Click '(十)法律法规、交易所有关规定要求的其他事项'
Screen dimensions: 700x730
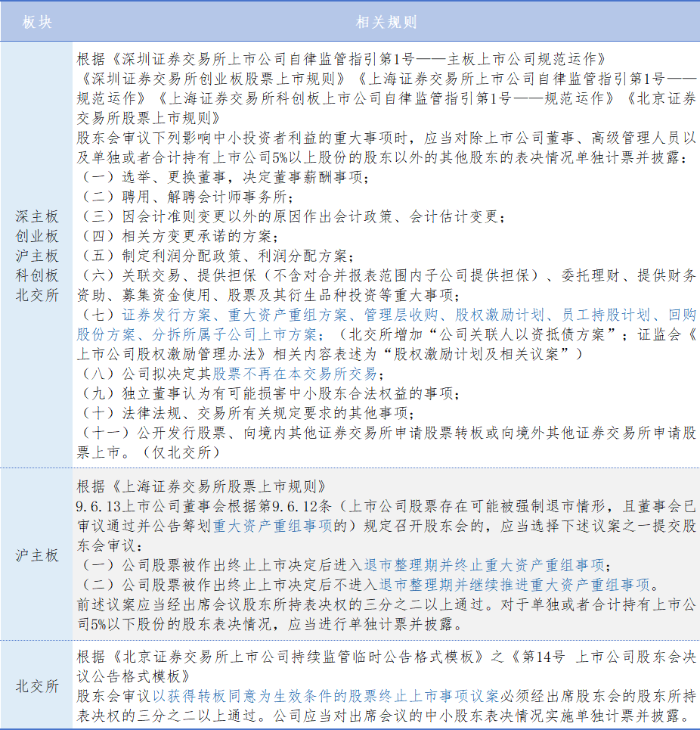click(x=246, y=413)
